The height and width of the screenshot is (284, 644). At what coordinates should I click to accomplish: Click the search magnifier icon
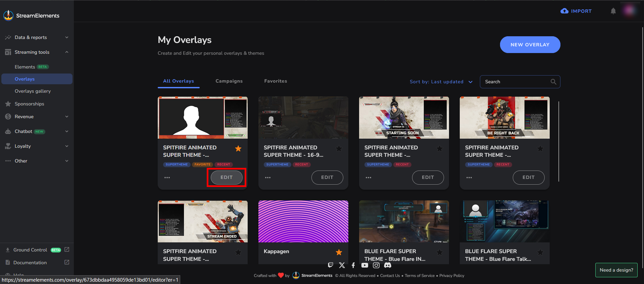(x=553, y=82)
